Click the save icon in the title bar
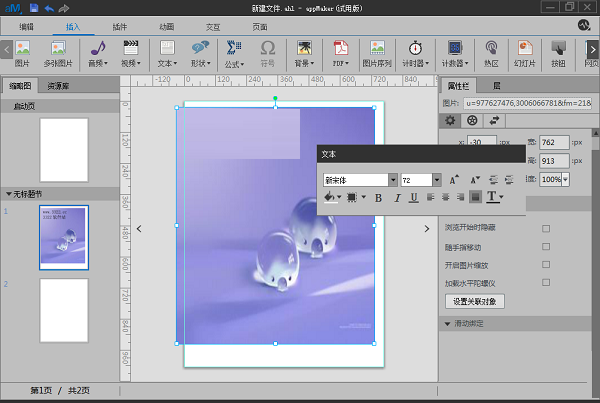The height and width of the screenshot is (403, 600). [x=34, y=8]
